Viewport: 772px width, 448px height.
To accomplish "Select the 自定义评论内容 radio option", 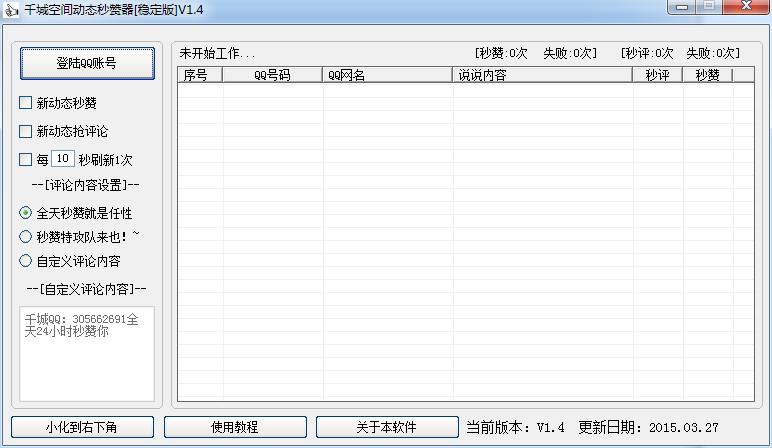I will tap(26, 261).
